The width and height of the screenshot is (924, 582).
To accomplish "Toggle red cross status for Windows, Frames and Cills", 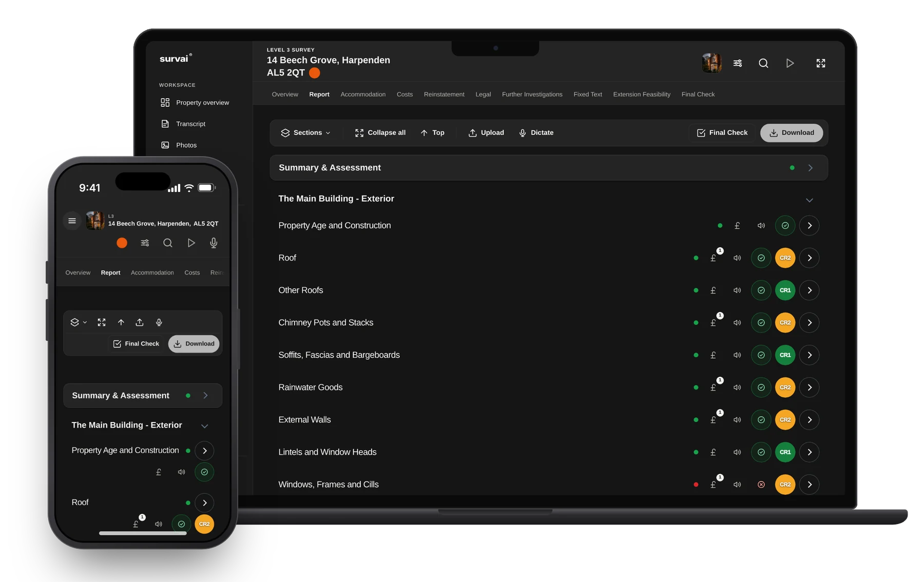I will (x=761, y=484).
